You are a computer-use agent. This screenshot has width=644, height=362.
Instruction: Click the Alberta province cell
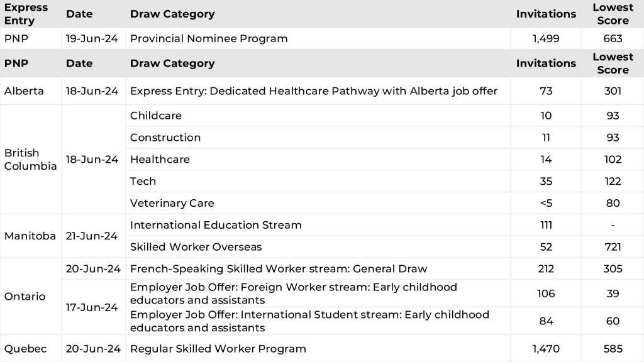tap(24, 91)
